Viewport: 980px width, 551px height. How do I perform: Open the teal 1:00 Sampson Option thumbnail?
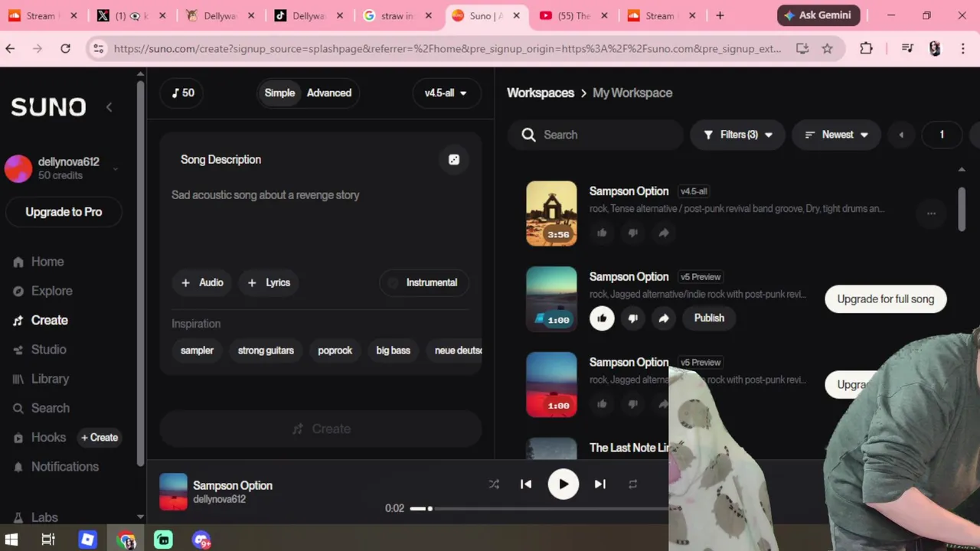point(551,299)
